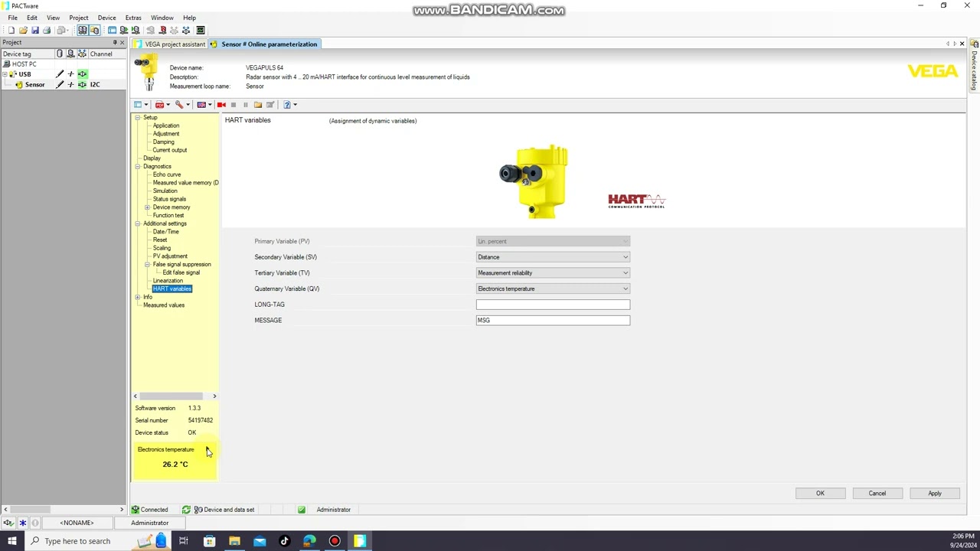Open the Project menu
This screenshot has width=980, height=551.
[79, 18]
